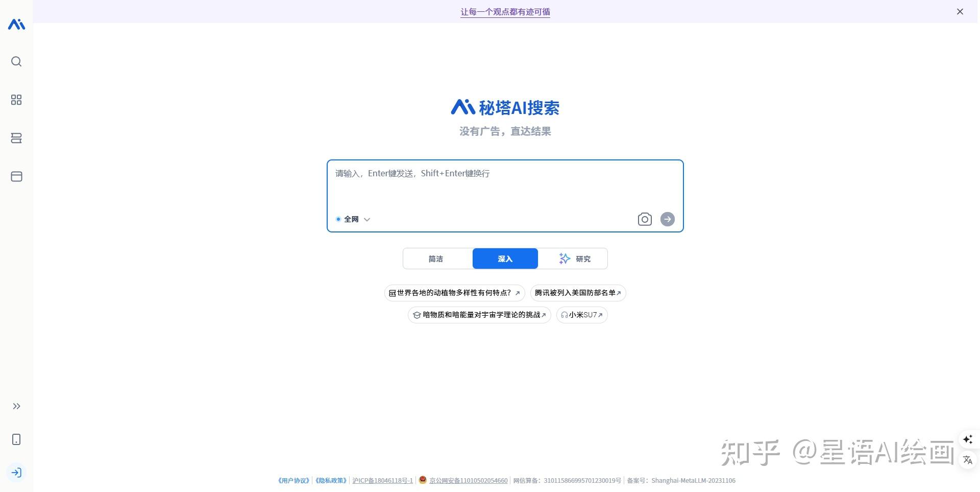
Task: Click the Metaso logo in sidebar
Action: click(x=16, y=24)
